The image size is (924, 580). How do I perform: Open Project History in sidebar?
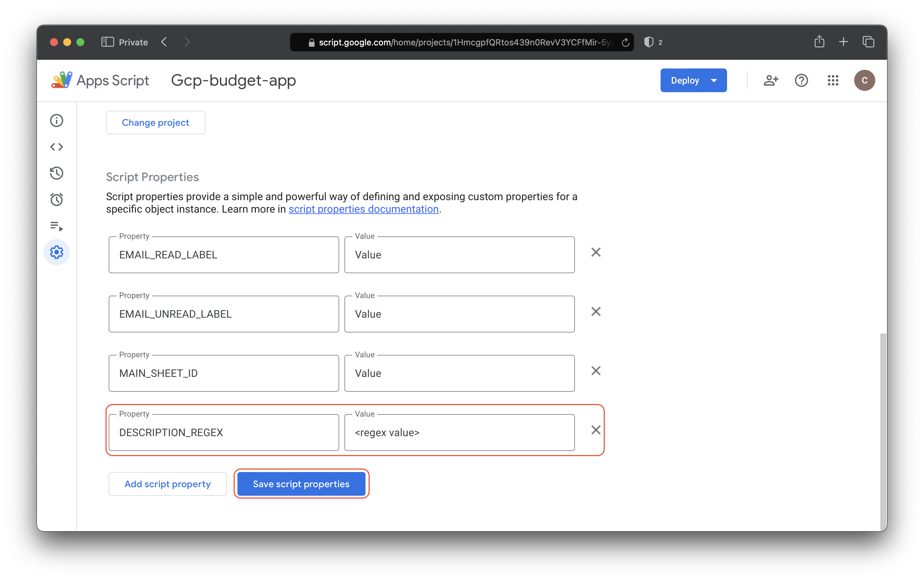click(x=56, y=173)
